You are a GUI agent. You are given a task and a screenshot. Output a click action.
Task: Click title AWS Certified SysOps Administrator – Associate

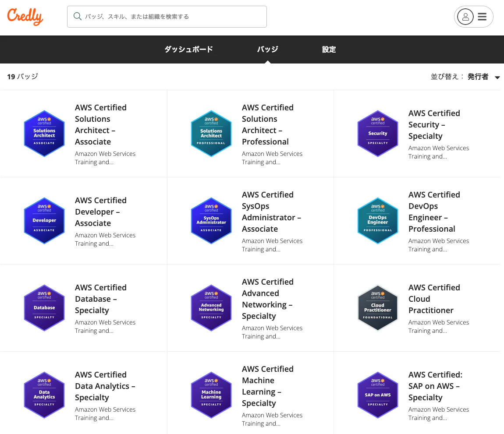pos(271,212)
